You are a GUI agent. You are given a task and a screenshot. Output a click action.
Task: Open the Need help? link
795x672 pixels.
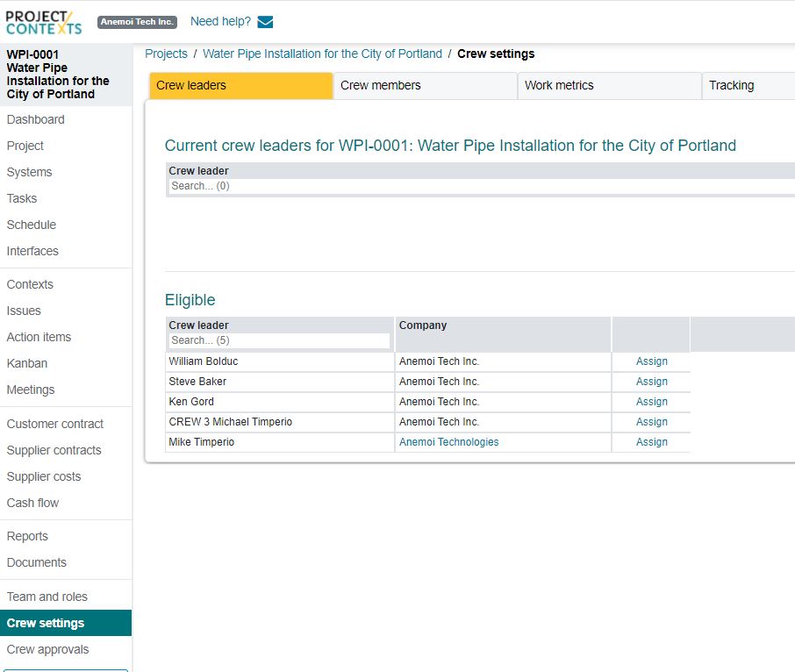click(220, 21)
